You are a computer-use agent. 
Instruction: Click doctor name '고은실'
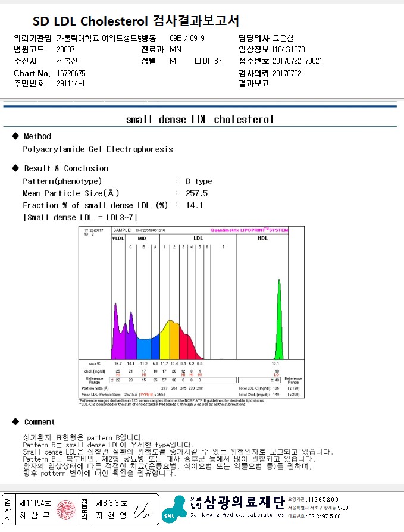283,38
